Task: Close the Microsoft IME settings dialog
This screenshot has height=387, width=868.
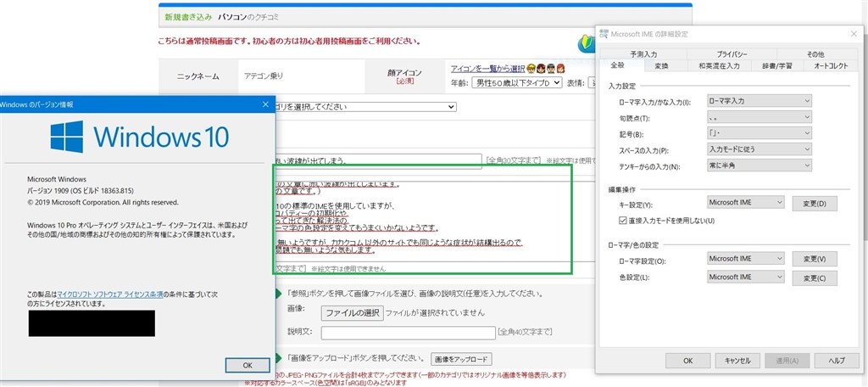Action: (853, 34)
